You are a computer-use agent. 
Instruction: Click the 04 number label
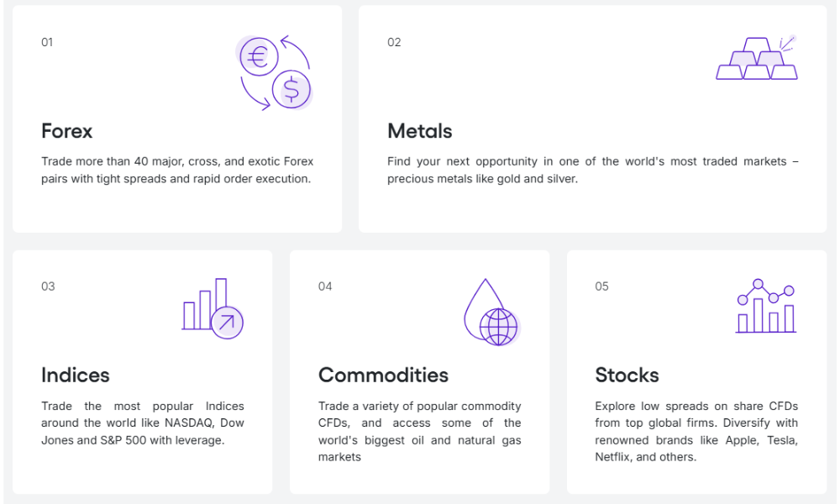pos(325,286)
